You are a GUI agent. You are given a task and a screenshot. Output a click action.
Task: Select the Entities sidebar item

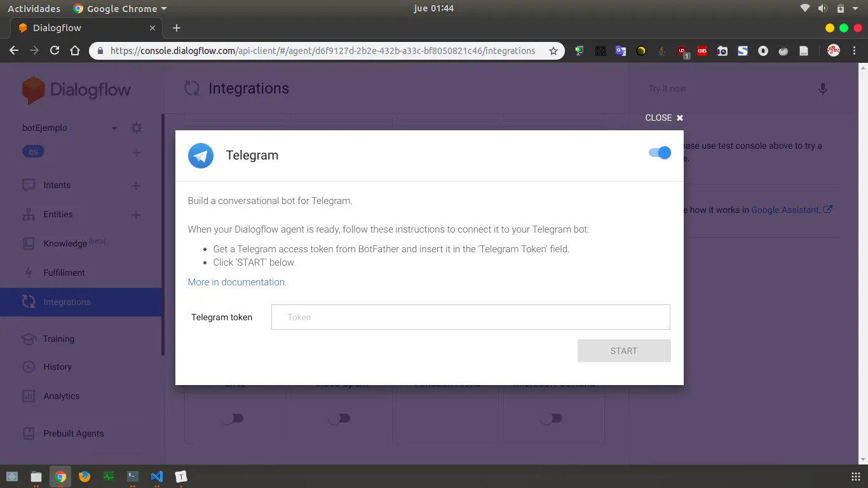tap(57, 214)
